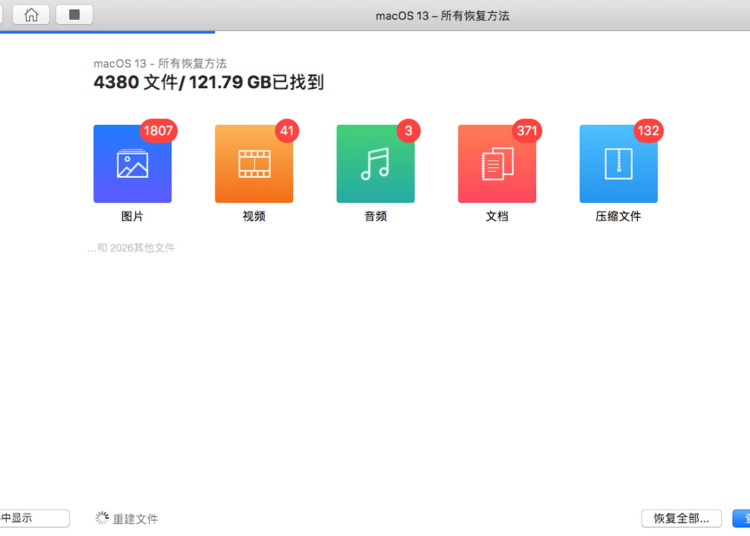Click the 文档 text label
750x536 pixels.
point(496,216)
